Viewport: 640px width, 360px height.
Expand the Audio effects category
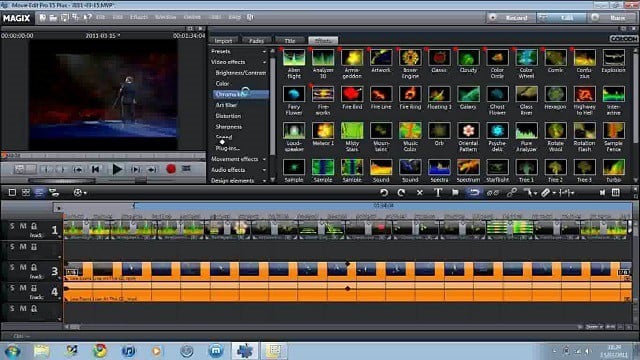click(238, 170)
